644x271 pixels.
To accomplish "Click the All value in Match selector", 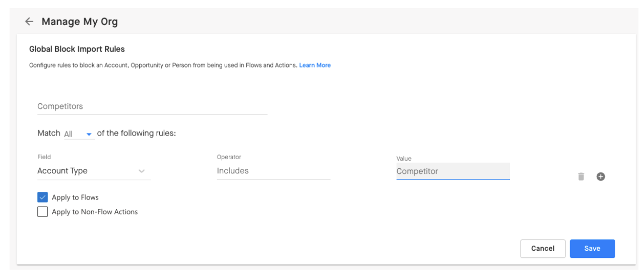I will (69, 134).
